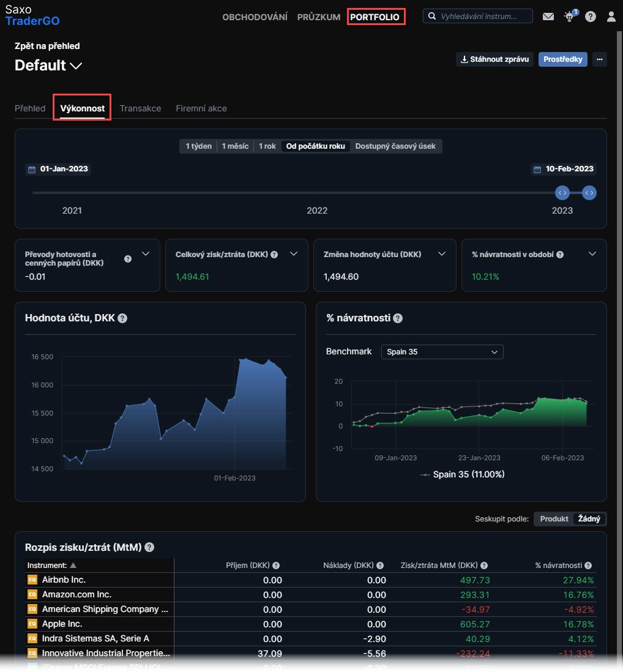Switch to the Transakce tab

click(x=140, y=108)
